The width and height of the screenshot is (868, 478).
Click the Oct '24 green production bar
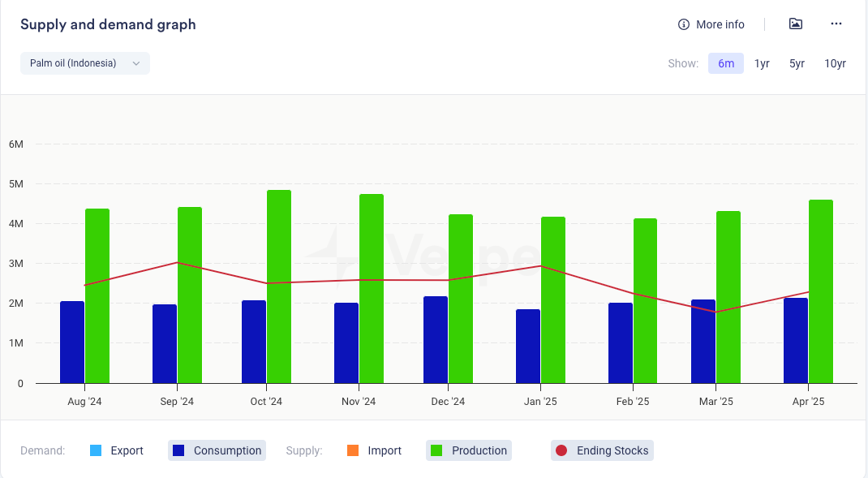tap(278, 286)
